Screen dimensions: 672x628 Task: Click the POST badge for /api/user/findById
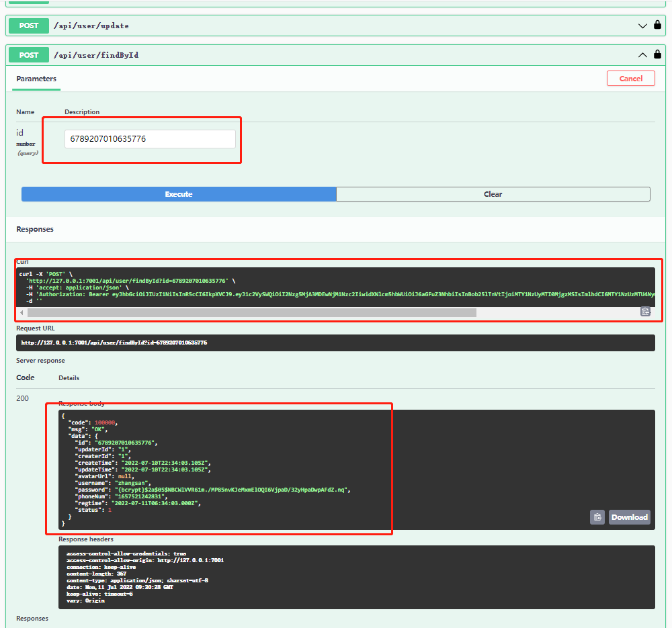29,55
